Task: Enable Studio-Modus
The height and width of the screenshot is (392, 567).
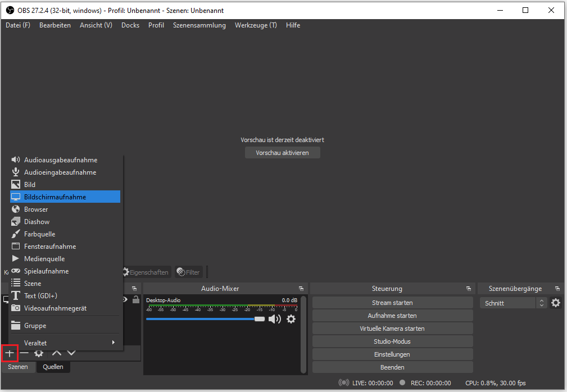Action: (392, 341)
